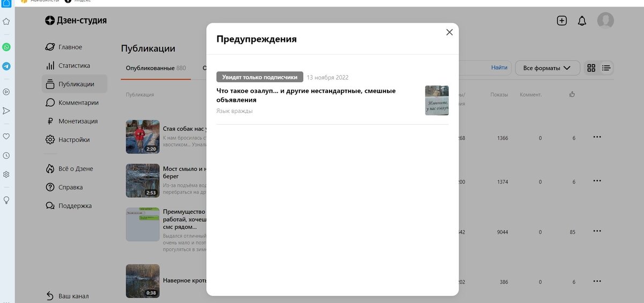Open thumbnail of 'Наверное кроты' video
The width and height of the screenshot is (644, 303).
(143, 281)
